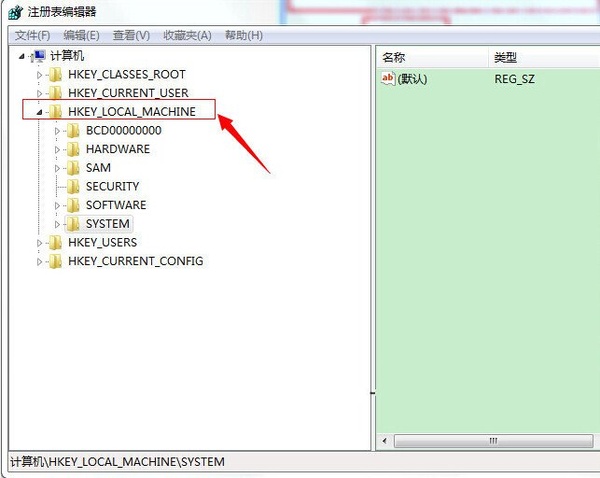Select the computer icon at tree root
This screenshot has width=600, height=478.
pos(39,56)
